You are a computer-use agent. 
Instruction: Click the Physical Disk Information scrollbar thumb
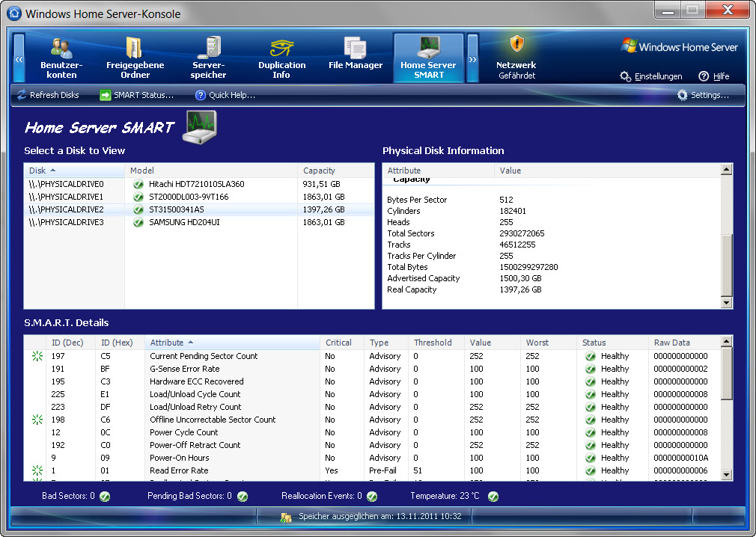coord(727,266)
